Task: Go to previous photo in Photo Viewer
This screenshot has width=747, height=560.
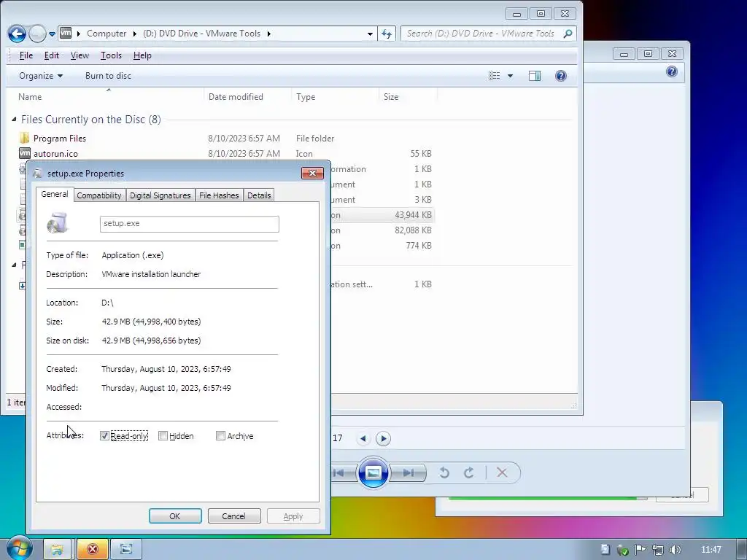Action: click(340, 472)
